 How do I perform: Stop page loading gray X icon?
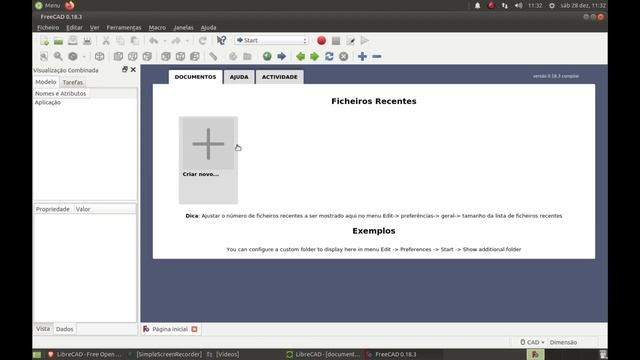344,56
